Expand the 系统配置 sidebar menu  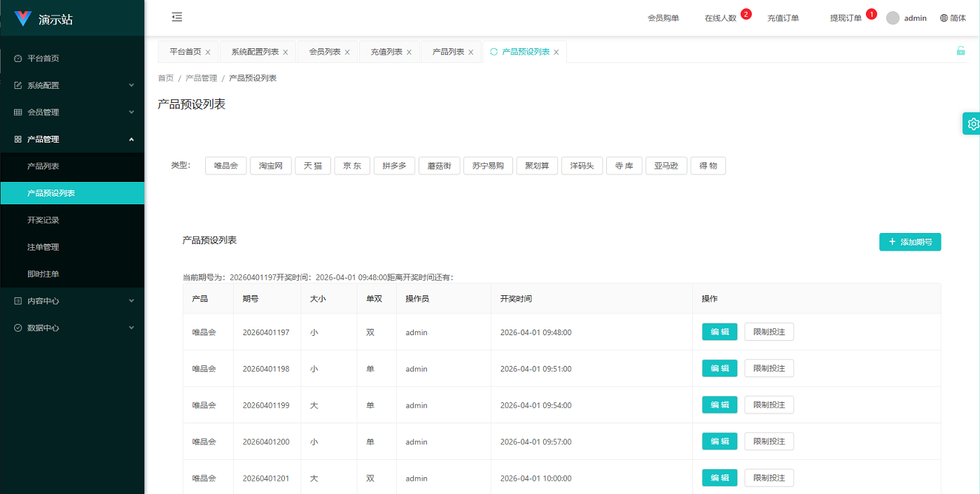click(72, 85)
